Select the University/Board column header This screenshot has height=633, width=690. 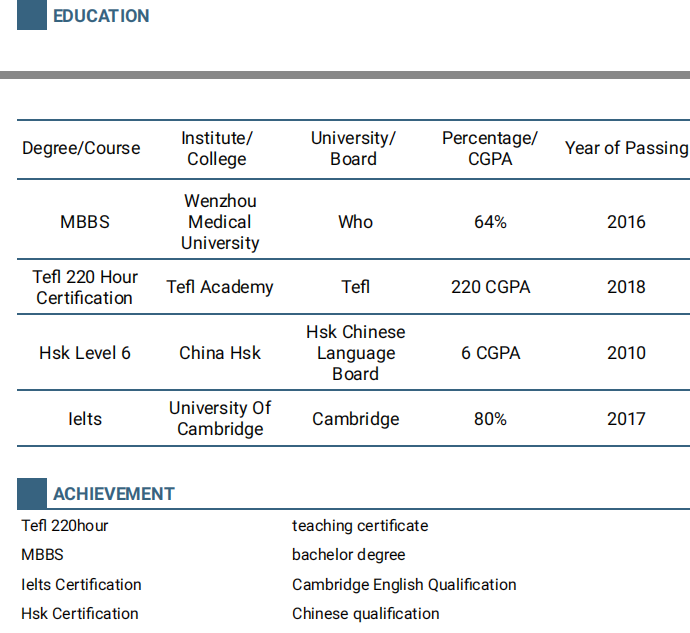pos(353,148)
